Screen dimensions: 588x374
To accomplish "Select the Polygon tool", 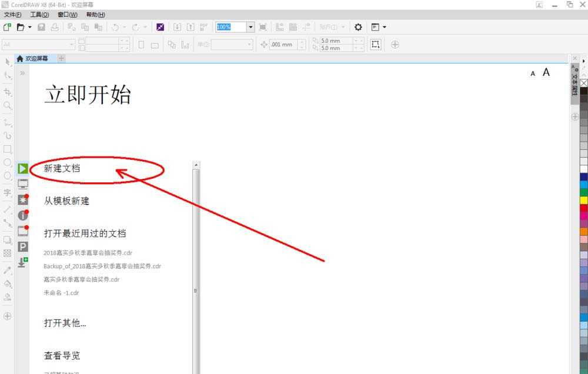I will pos(8,176).
